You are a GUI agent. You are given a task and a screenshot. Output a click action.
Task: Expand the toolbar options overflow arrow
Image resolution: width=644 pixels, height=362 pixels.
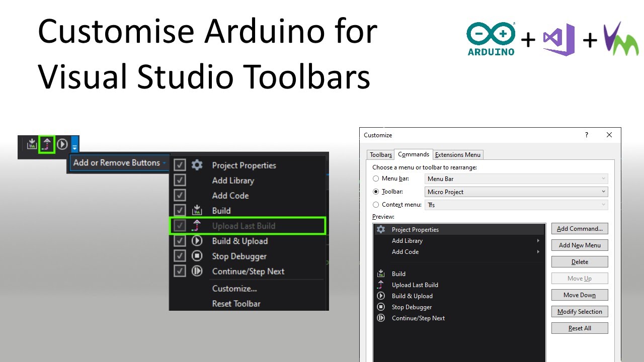point(74,145)
